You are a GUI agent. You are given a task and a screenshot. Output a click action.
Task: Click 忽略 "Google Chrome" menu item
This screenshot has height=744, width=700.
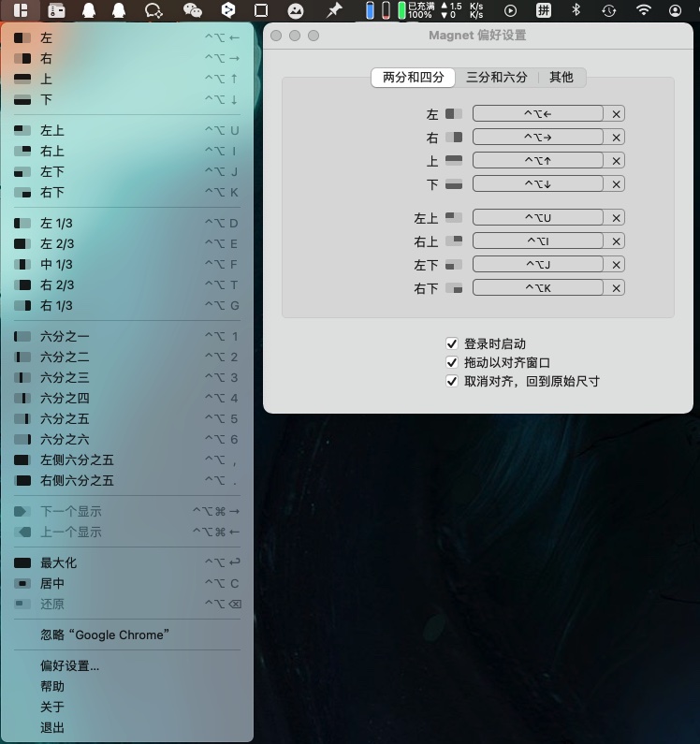[126, 635]
